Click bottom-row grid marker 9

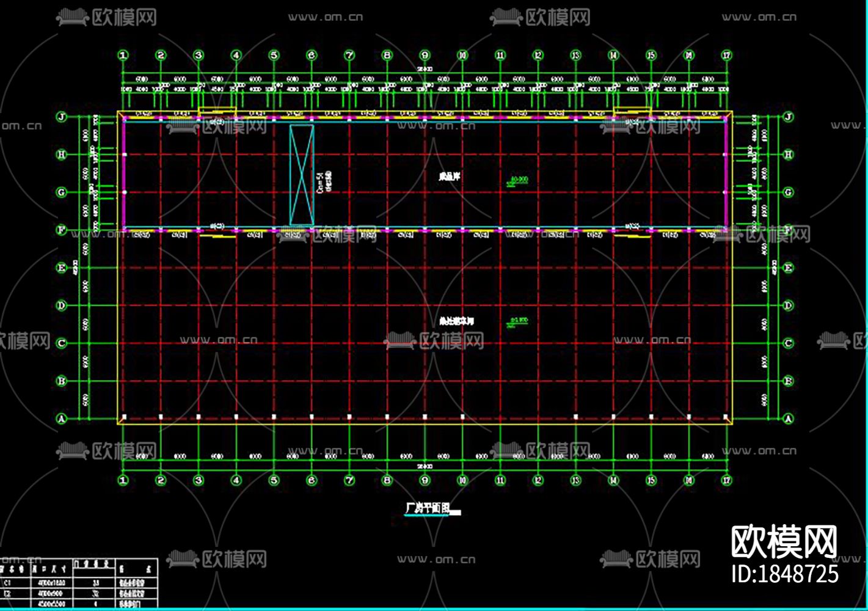coord(425,480)
